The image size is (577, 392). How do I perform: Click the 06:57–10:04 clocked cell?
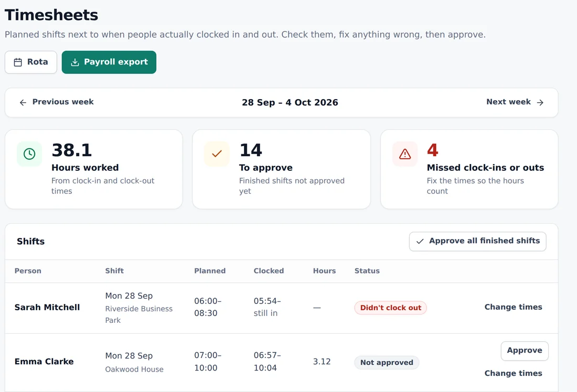click(267, 362)
